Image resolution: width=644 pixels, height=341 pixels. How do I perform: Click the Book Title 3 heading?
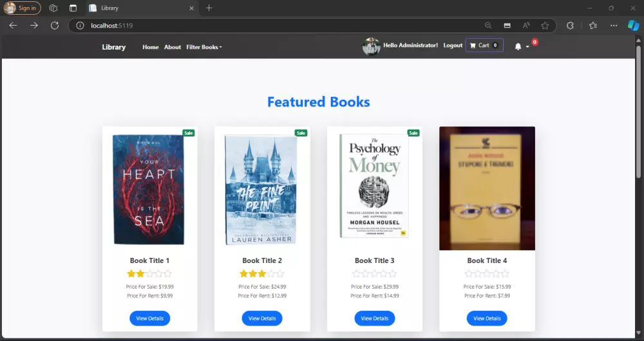tap(375, 260)
